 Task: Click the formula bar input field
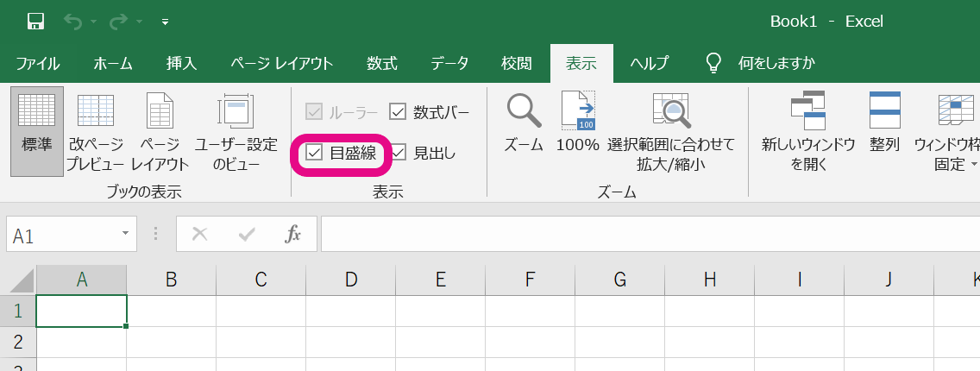pyautogui.click(x=647, y=234)
